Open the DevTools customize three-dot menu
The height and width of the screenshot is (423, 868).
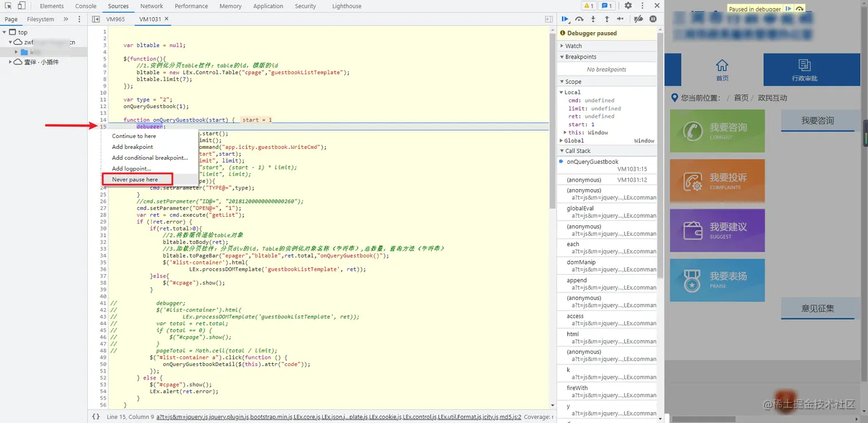coord(642,6)
